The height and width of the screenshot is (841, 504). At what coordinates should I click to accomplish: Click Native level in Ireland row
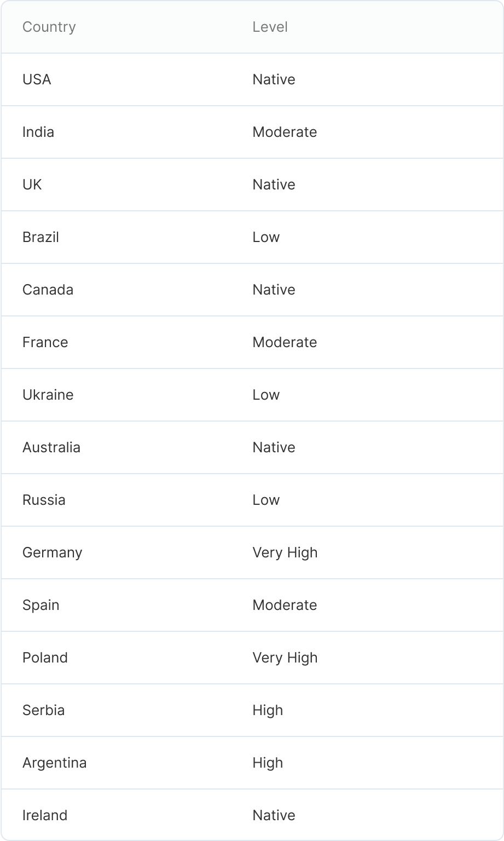[274, 815]
